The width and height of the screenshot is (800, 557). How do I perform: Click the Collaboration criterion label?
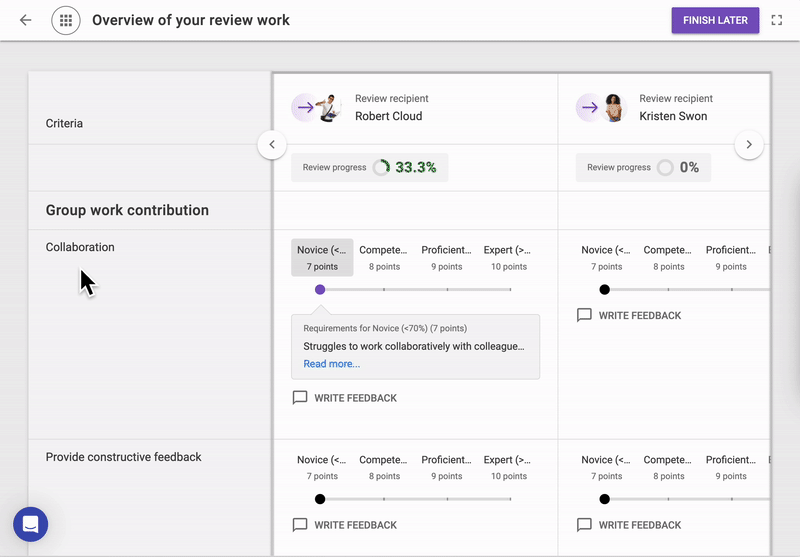(x=80, y=247)
